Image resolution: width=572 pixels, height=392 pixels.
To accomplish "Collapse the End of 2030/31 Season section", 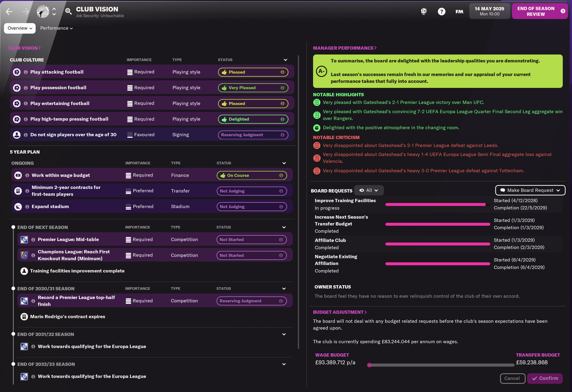I will coord(284,289).
